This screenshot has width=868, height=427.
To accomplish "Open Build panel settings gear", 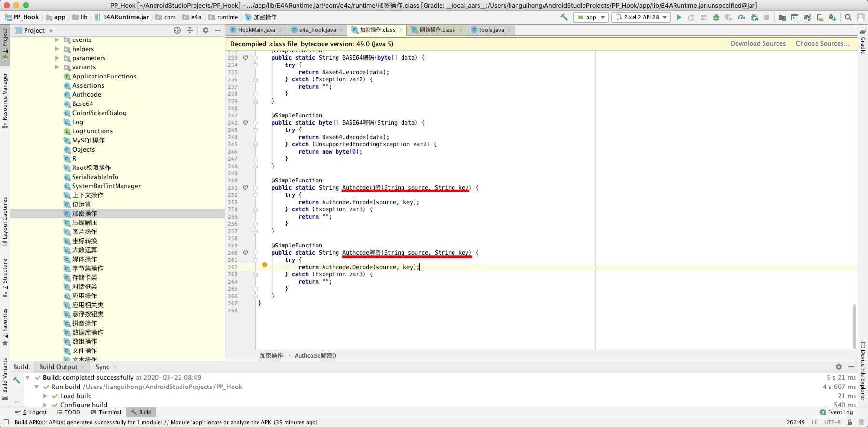I will click(x=839, y=367).
